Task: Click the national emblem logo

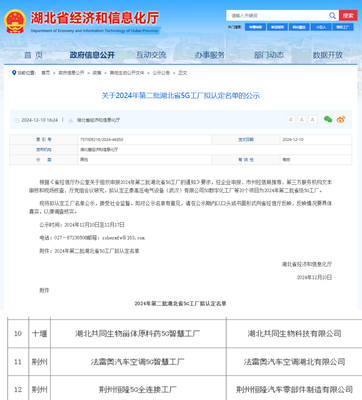Action: (x=15, y=21)
